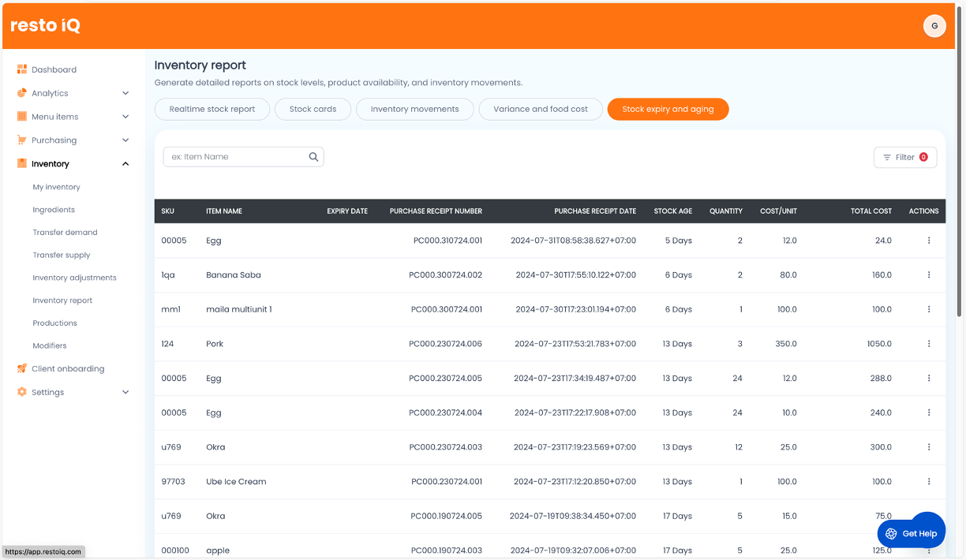966x560 pixels.
Task: Expand the Menu items section chevron
Action: pyautogui.click(x=125, y=117)
